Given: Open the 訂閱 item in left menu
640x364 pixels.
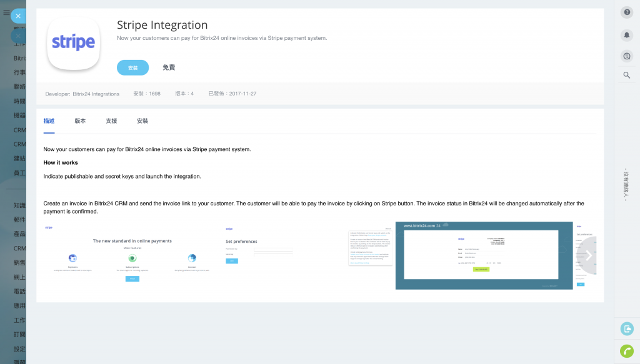Looking at the screenshot, I should 19,334.
